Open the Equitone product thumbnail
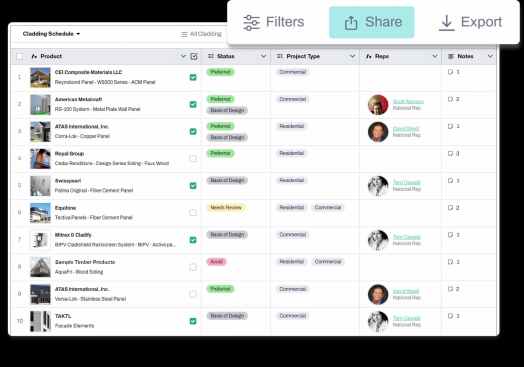The height and width of the screenshot is (367, 524). tap(40, 213)
